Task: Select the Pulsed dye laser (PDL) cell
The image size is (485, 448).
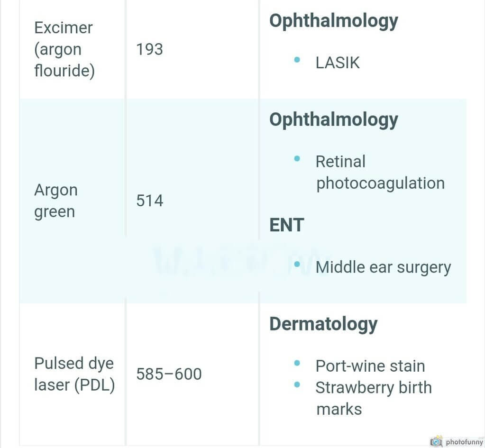Action: point(74,374)
